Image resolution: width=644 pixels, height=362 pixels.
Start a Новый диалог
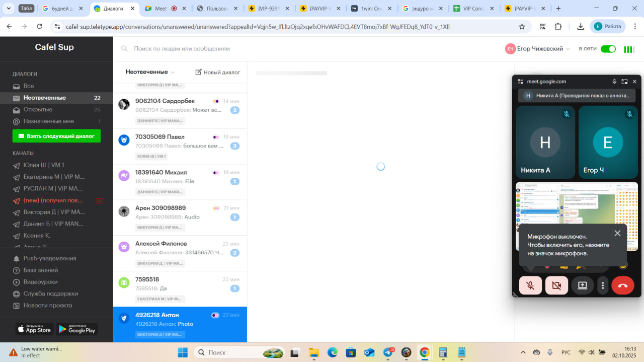click(217, 72)
